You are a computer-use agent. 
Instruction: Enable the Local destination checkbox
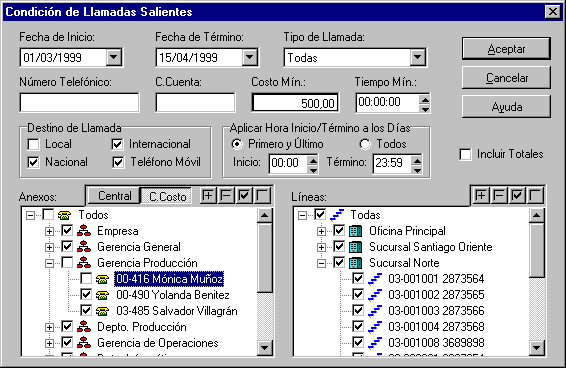point(33,144)
